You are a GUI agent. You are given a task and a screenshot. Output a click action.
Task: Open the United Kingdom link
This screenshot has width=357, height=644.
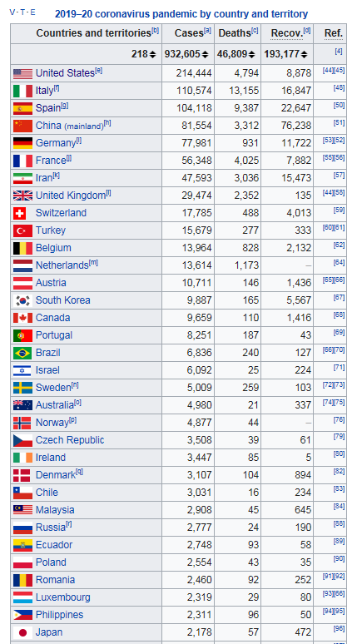coord(71,196)
